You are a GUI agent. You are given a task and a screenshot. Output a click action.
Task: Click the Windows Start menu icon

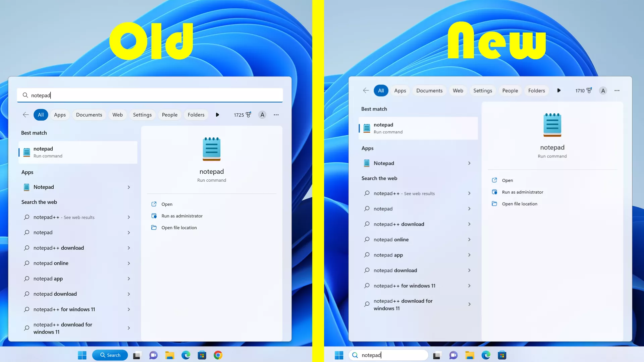pos(82,355)
